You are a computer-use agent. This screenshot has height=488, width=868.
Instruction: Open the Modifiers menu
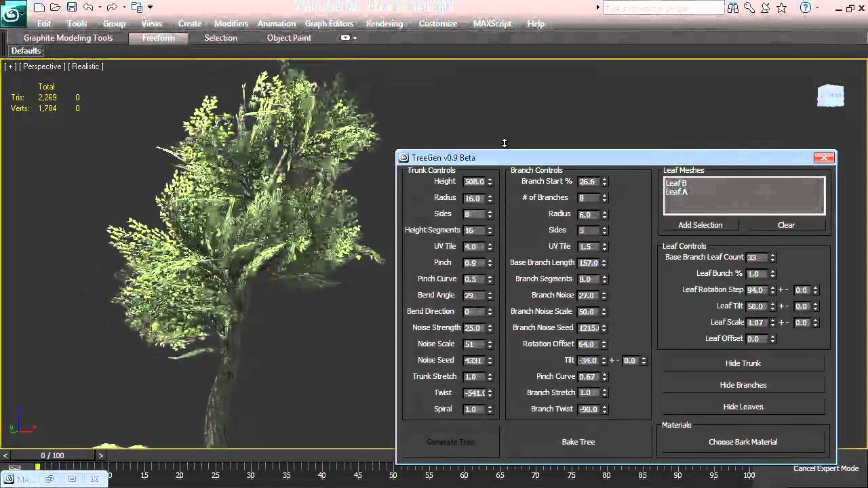231,23
